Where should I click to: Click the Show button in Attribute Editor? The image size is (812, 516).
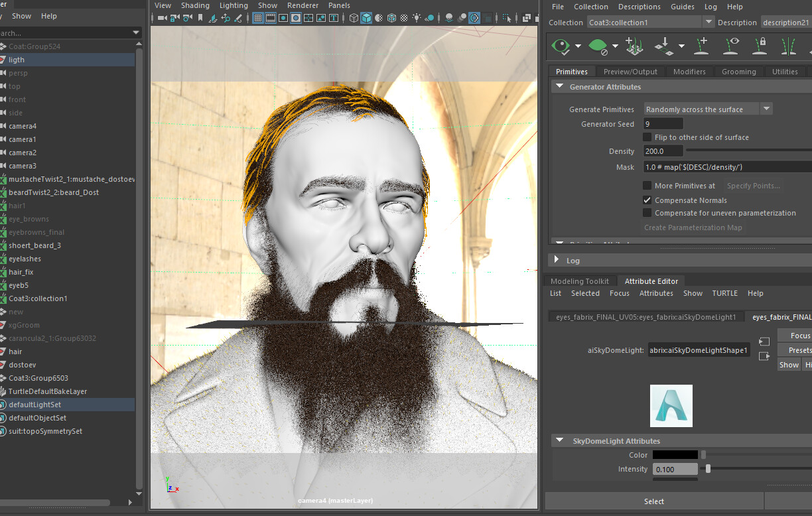[789, 365]
